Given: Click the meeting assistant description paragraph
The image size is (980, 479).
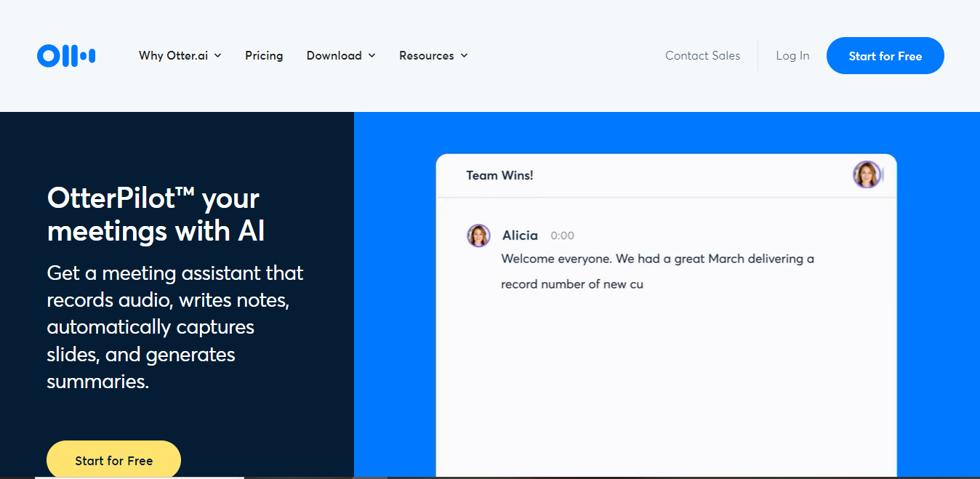Looking at the screenshot, I should pyautogui.click(x=175, y=327).
